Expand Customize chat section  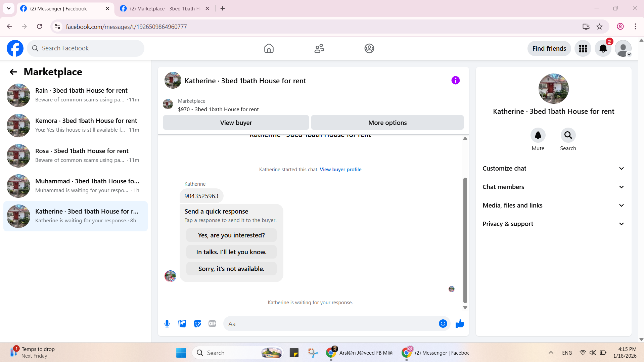pyautogui.click(x=554, y=169)
